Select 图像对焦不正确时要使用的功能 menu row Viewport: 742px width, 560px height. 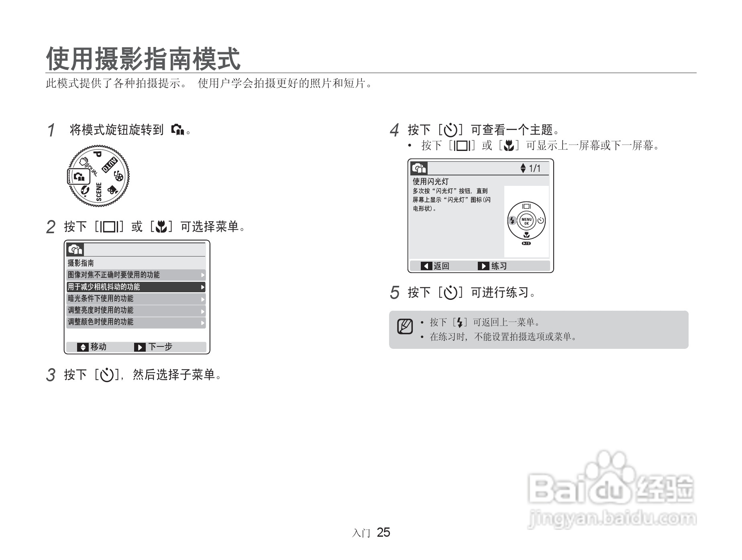[136, 275]
